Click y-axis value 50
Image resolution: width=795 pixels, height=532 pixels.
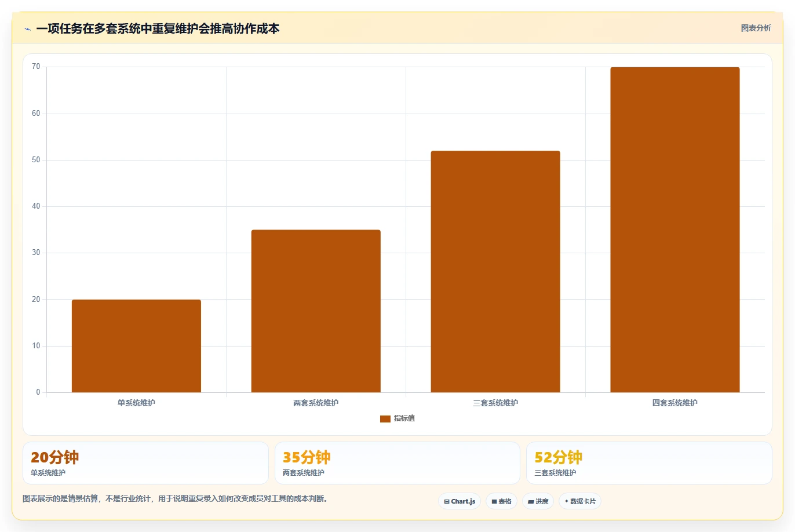36,160
